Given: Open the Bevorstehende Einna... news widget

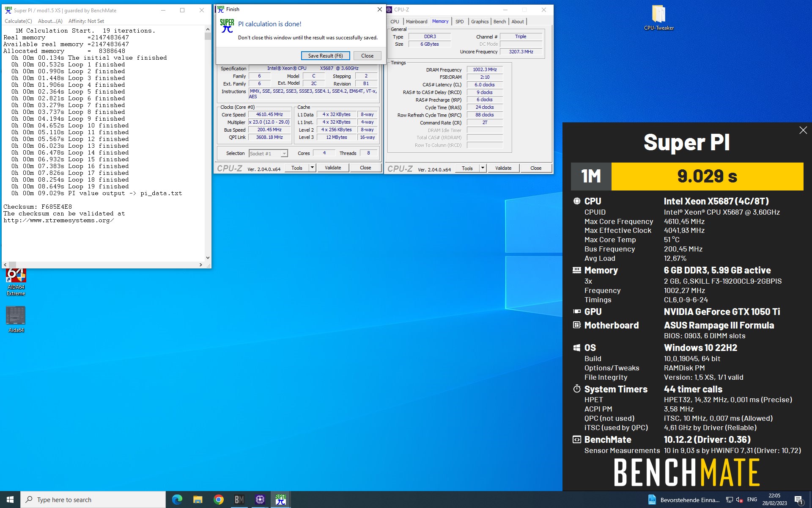Looking at the screenshot, I should tap(683, 500).
